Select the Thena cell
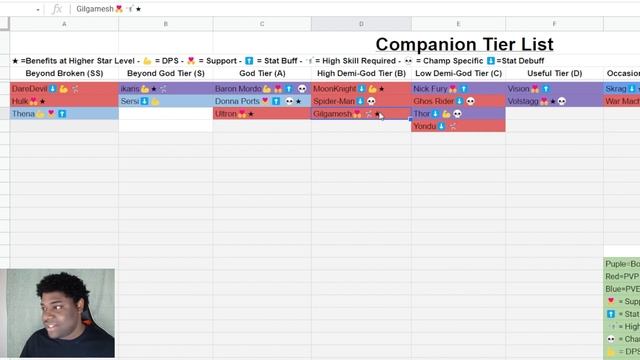This screenshot has width=640, height=360. click(x=64, y=114)
